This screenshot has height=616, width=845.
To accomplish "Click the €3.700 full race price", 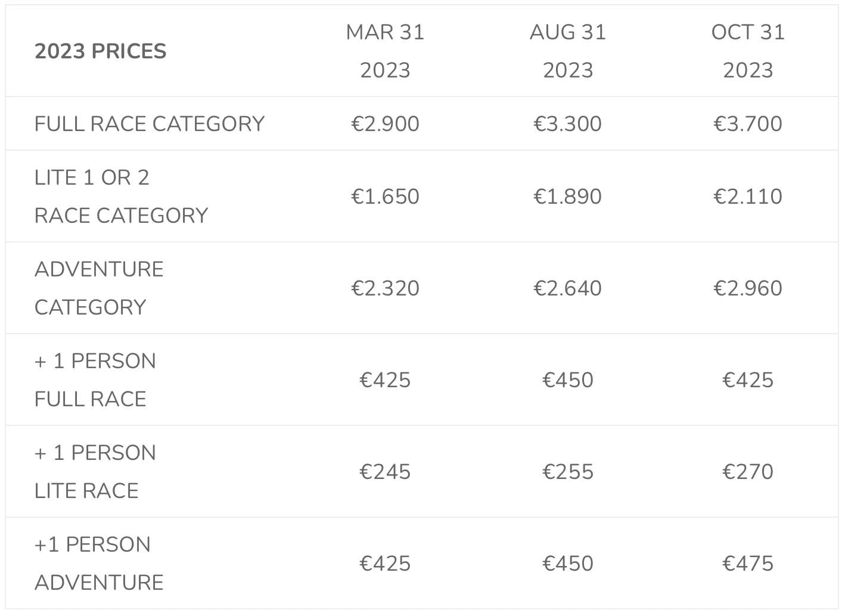I will pyautogui.click(x=748, y=124).
